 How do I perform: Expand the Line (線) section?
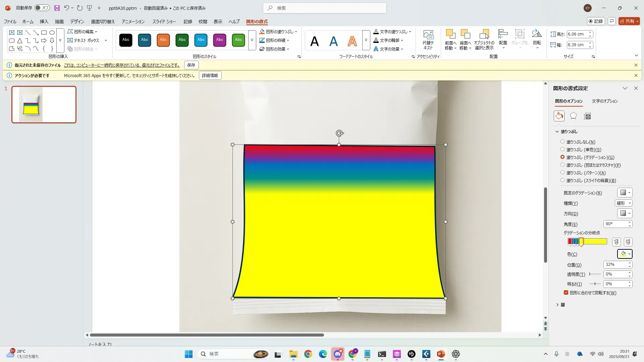point(560,305)
